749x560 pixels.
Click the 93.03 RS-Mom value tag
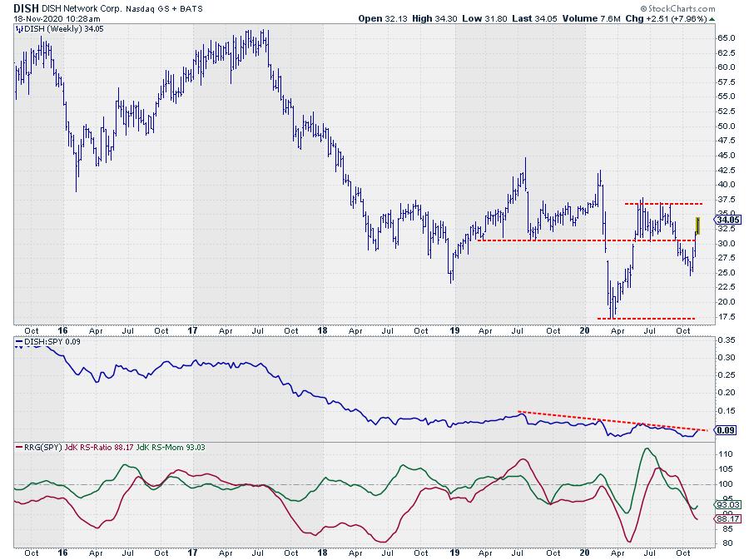[x=725, y=504]
